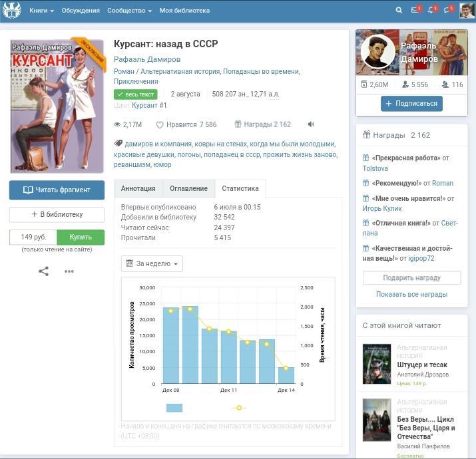Image resolution: width=476 pixels, height=459 pixels.
Task: Open the messages envelope icon
Action: pos(415,11)
